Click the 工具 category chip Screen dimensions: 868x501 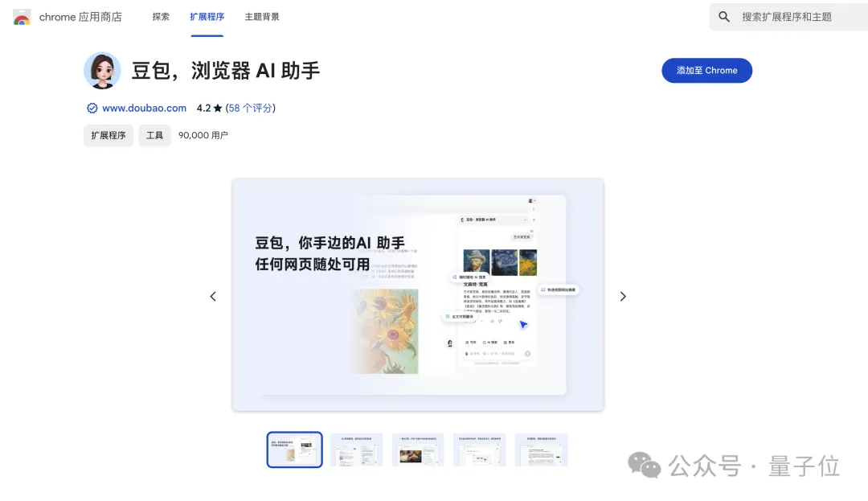click(x=154, y=135)
